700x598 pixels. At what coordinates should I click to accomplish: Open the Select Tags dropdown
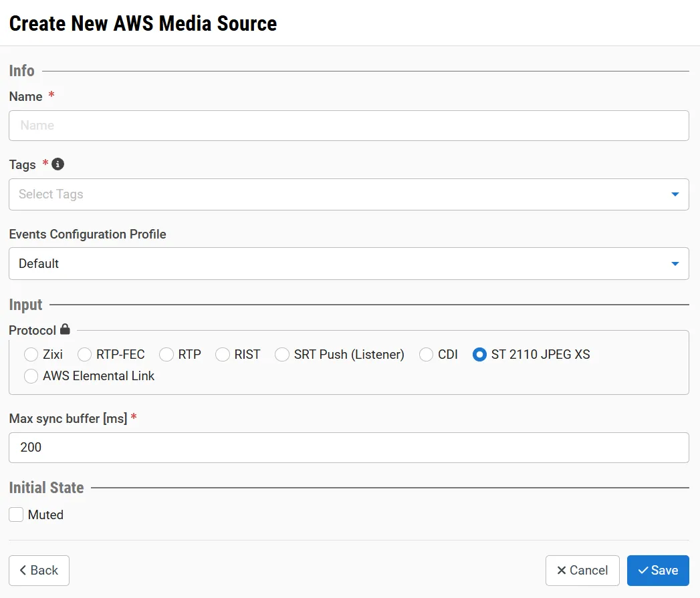348,194
